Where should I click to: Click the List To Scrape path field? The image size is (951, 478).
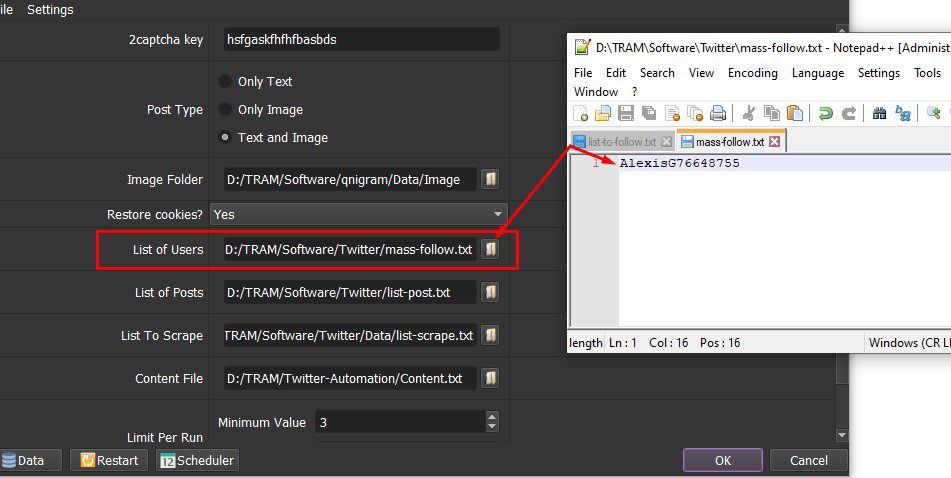click(351, 335)
